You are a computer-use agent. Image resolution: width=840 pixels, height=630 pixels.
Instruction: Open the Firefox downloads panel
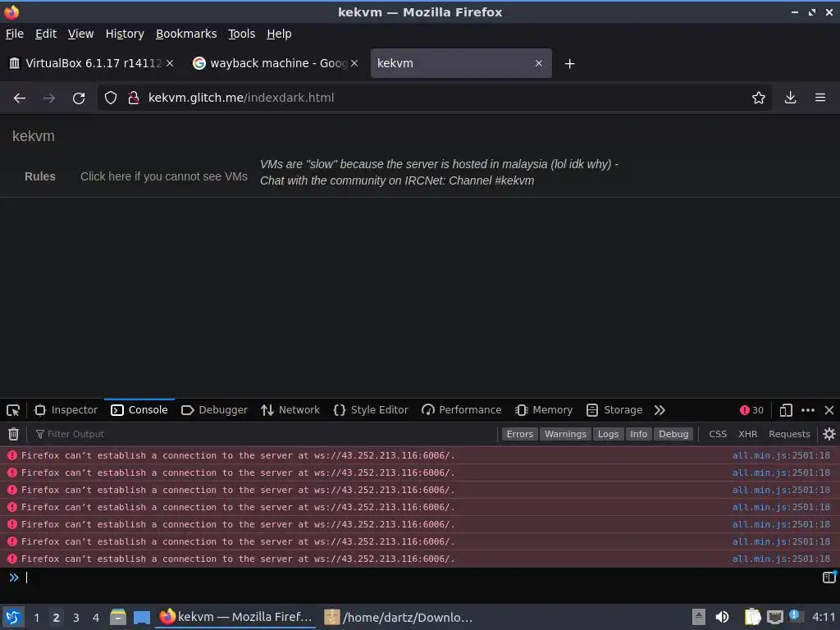790,98
